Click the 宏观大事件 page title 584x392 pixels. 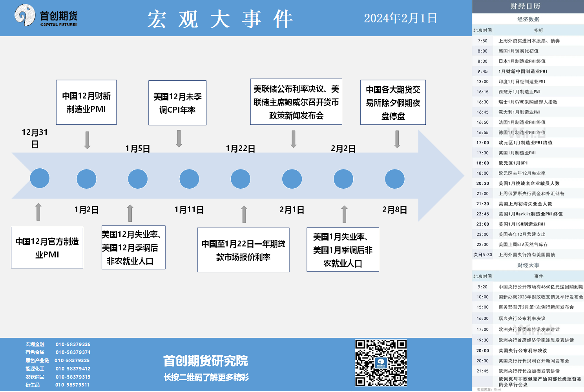tap(220, 19)
